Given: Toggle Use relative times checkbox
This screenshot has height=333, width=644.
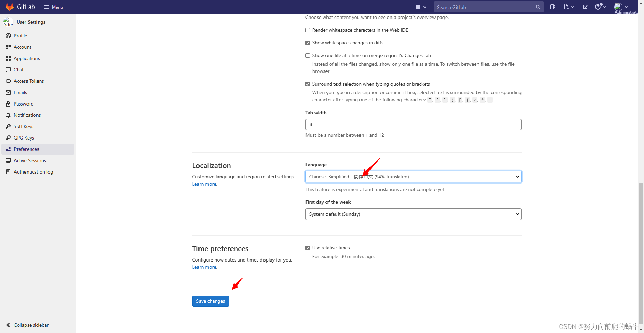Looking at the screenshot, I should click(308, 248).
